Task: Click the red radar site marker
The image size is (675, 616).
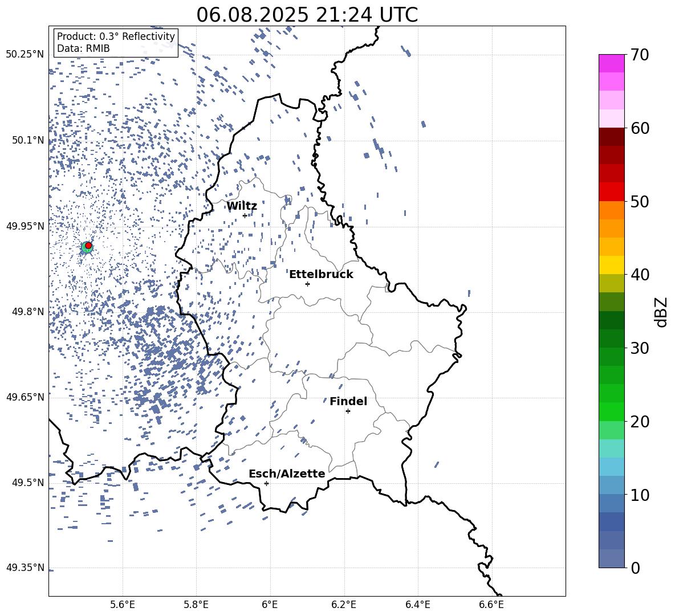Action: [x=88, y=246]
